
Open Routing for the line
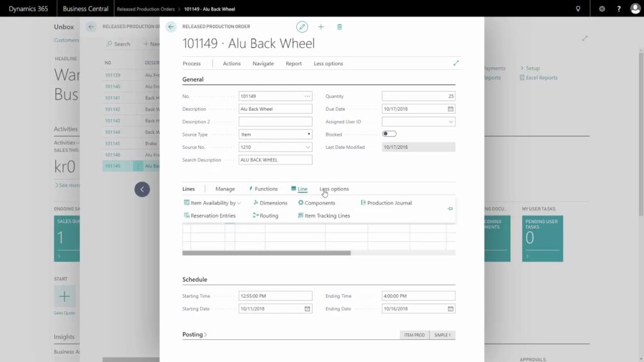click(x=265, y=216)
